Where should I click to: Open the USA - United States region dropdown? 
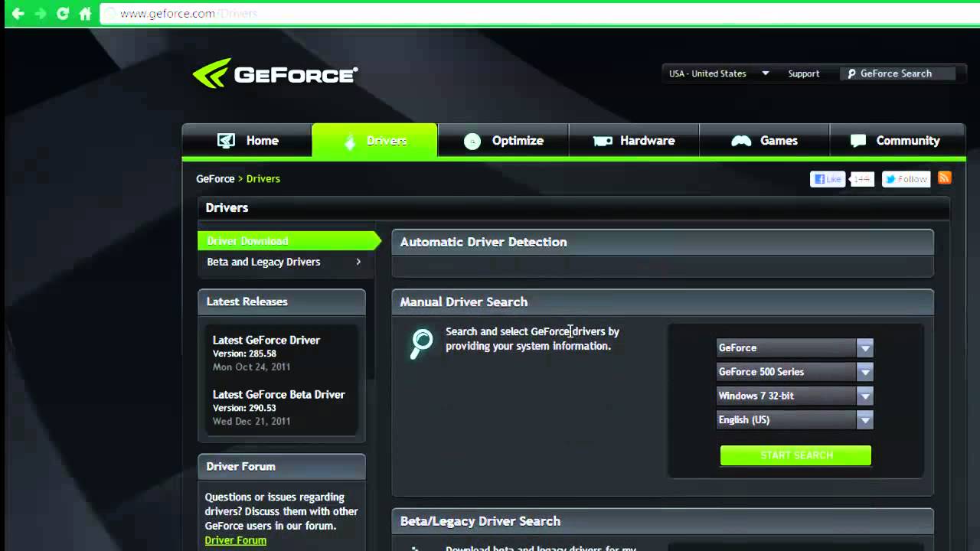(719, 73)
